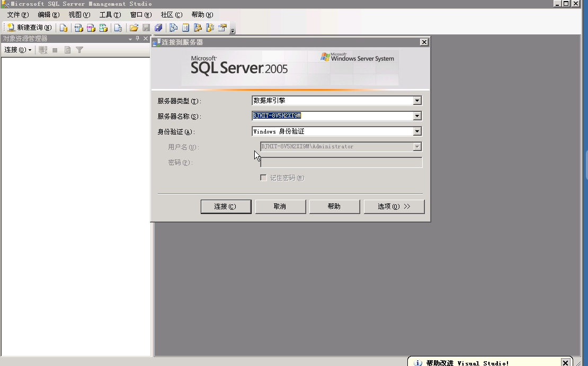
Task: Click the Open File folder icon
Action: pyautogui.click(x=134, y=28)
